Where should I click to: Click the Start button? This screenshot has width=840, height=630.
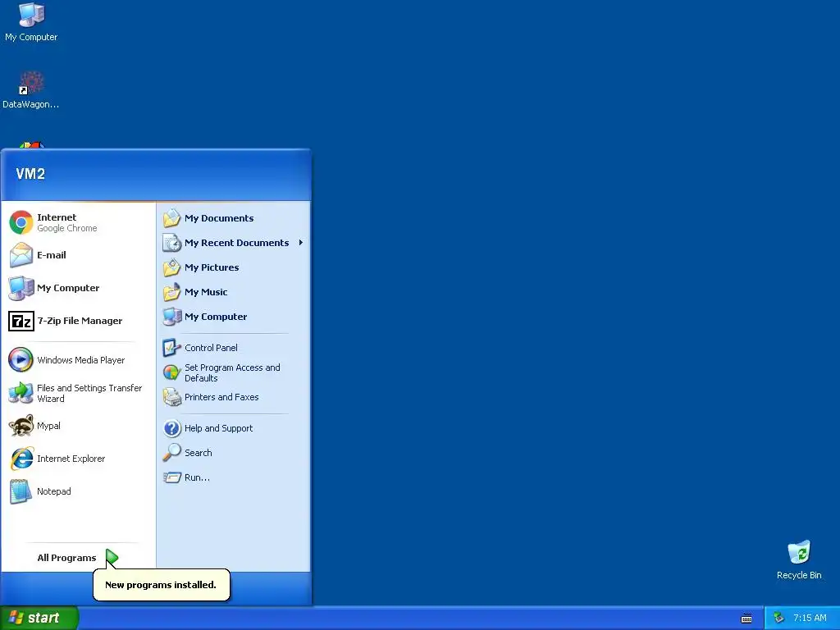point(39,618)
